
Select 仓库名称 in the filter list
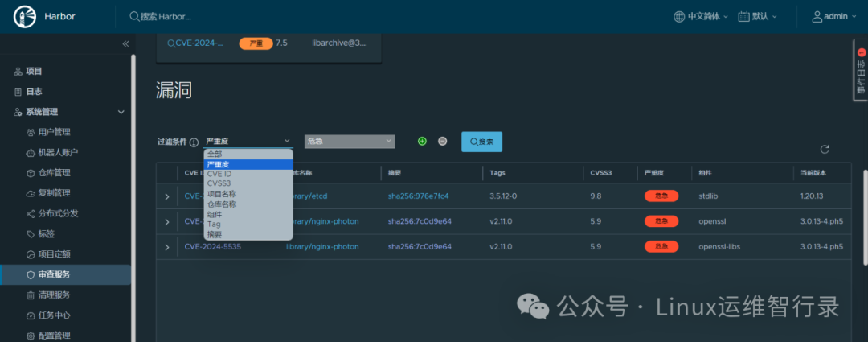[x=248, y=204]
